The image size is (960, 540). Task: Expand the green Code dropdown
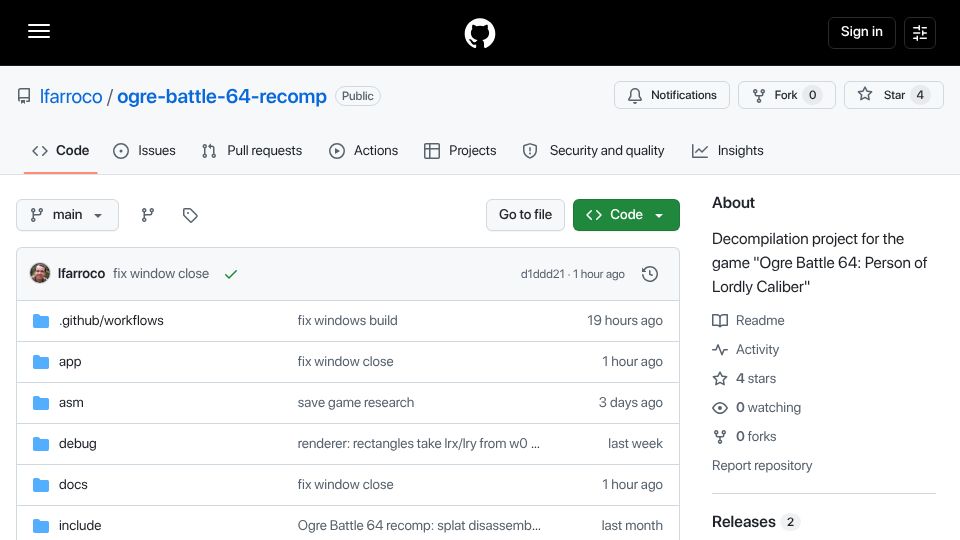pyautogui.click(x=626, y=215)
